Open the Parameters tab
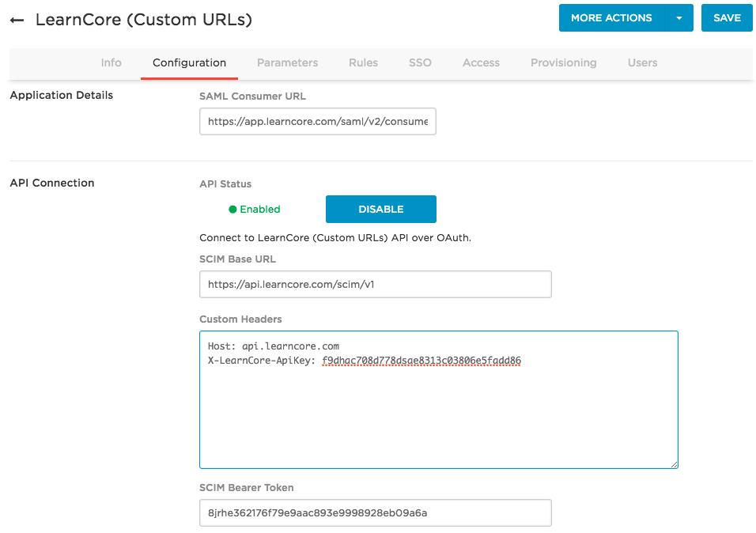Viewport: 756px width, 533px height. (x=287, y=62)
